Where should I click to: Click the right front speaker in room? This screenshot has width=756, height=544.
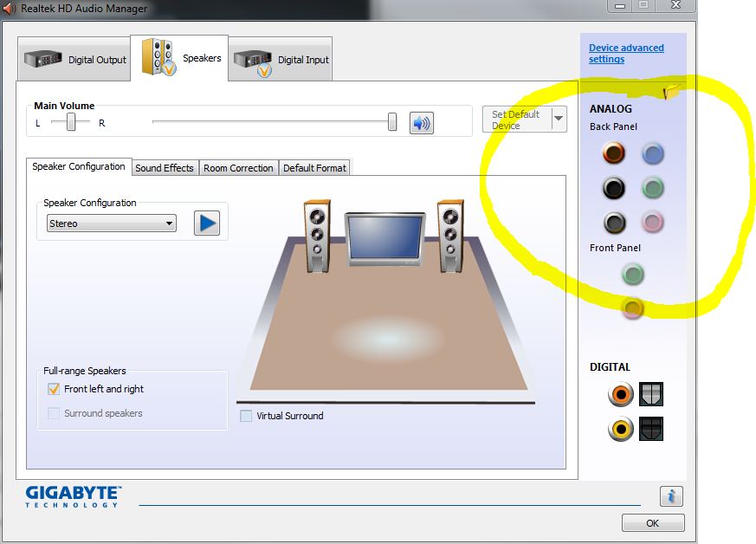coord(451,236)
